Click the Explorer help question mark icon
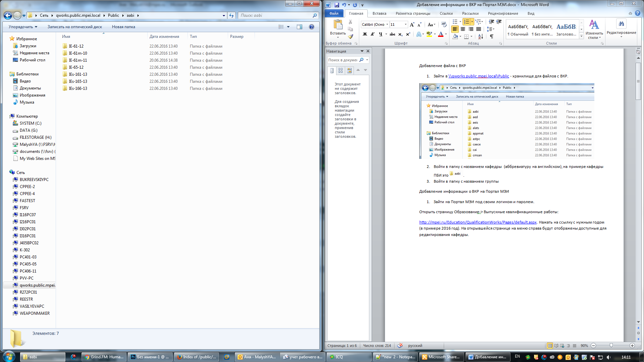The width and height of the screenshot is (644, 362). tap(312, 27)
